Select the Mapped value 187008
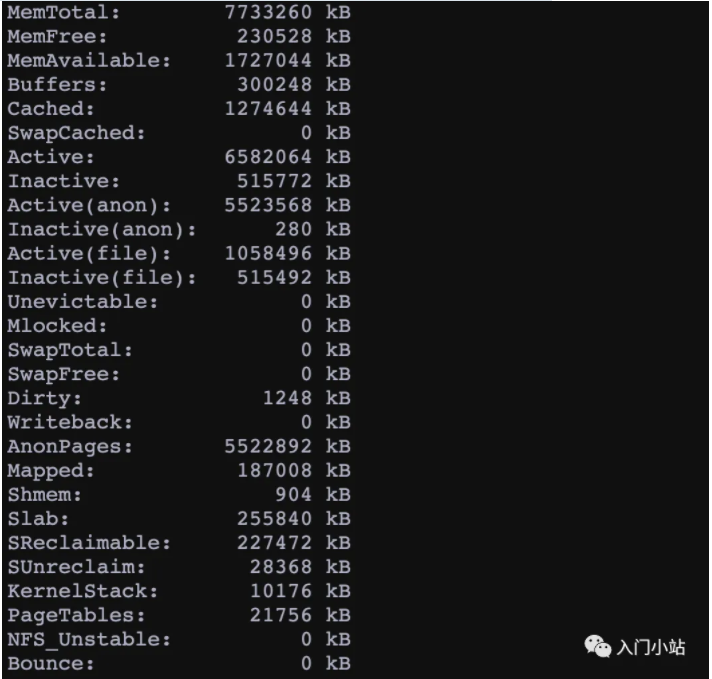The width and height of the screenshot is (712, 679). click(274, 470)
